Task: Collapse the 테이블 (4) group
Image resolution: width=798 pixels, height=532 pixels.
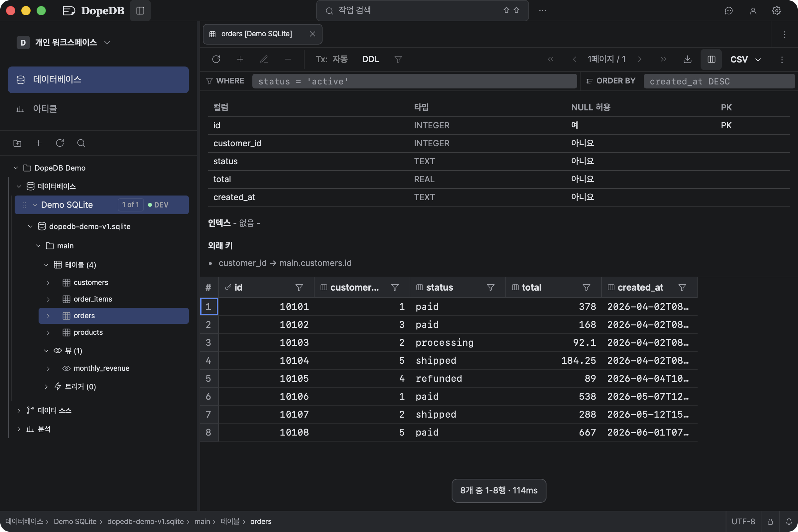Action: [46, 265]
